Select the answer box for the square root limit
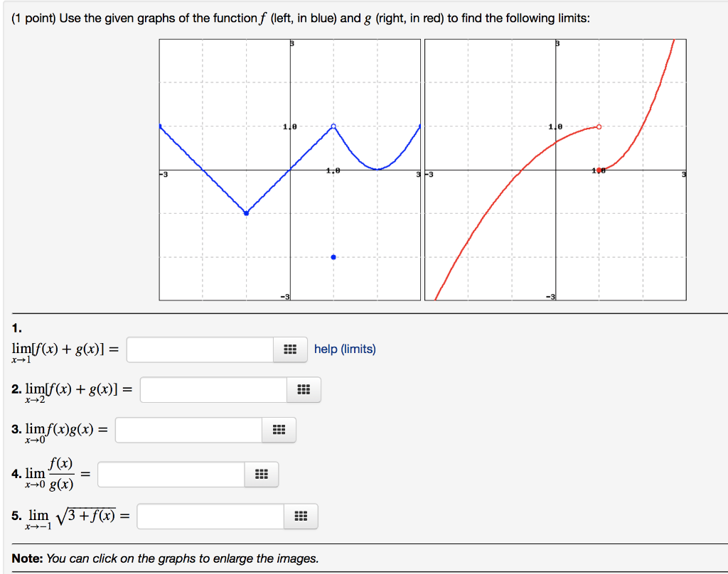The width and height of the screenshot is (728, 574). 210,516
